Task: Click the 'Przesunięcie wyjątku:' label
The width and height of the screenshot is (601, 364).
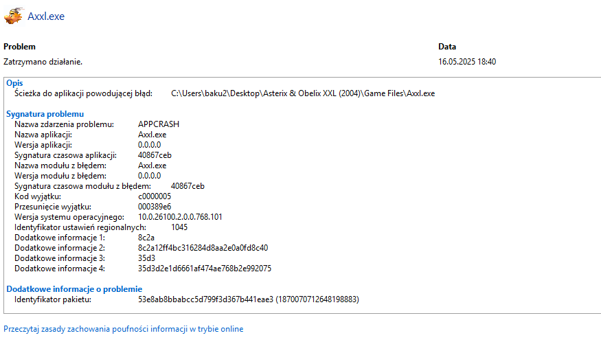Action: [x=53, y=207]
